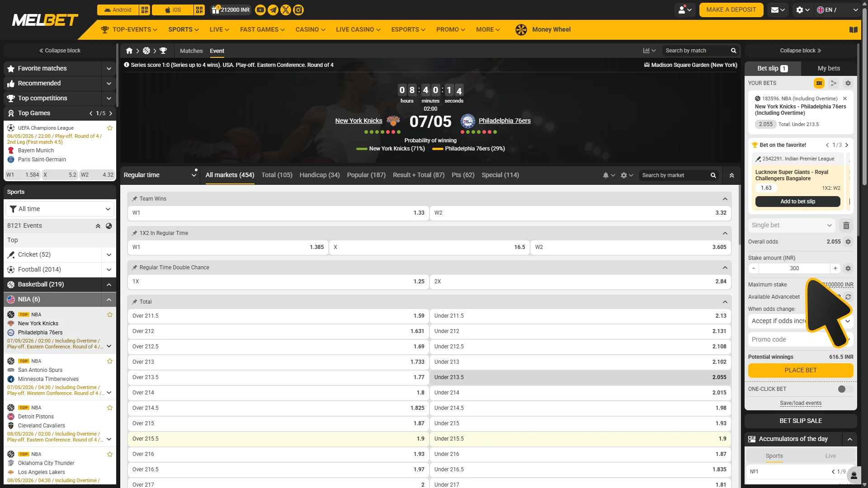Open the markets display settings gear
The image size is (868, 488).
pyautogui.click(x=627, y=175)
